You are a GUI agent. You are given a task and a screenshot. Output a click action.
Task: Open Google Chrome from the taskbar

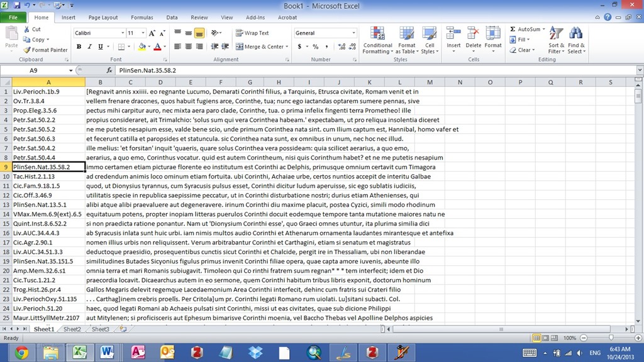click(21, 351)
